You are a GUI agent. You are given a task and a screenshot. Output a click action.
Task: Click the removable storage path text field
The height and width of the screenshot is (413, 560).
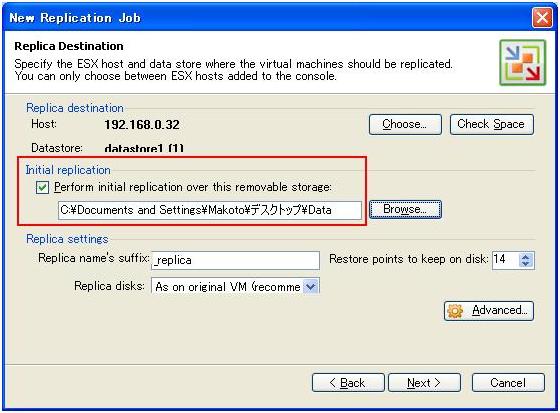[x=210, y=210]
